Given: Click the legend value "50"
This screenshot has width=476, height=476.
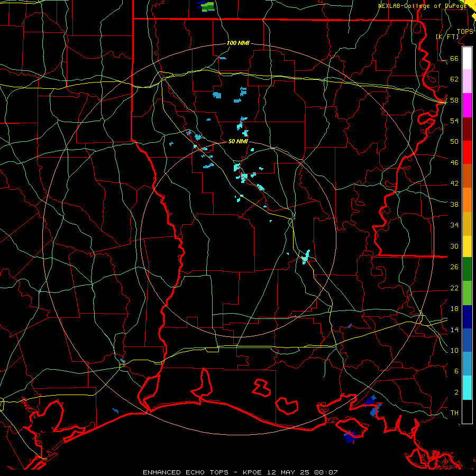Looking at the screenshot, I should coord(454,141).
